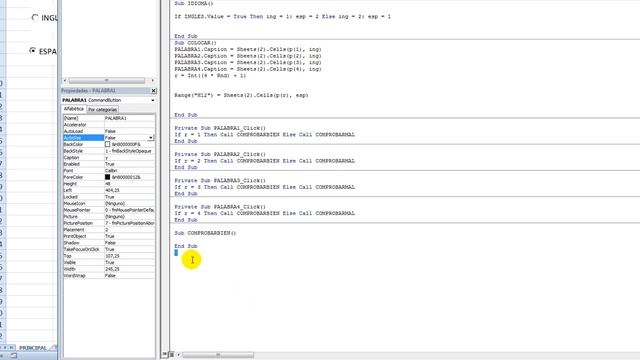
Task: Switch to Full Module View icon in code window
Action: pyautogui.click(x=171, y=355)
